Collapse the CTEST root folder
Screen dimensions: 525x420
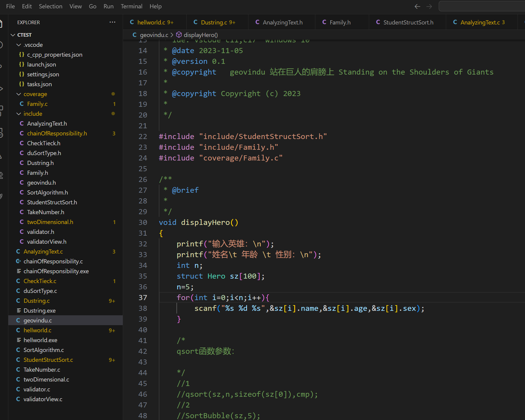(13, 35)
